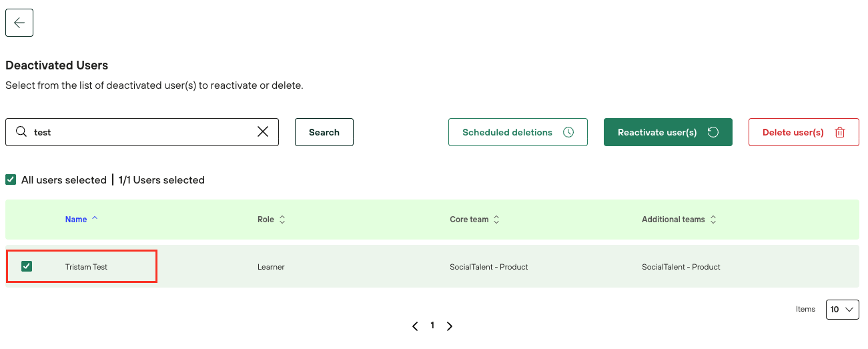
Task: Select page number 1 in pagination
Action: pyautogui.click(x=432, y=326)
